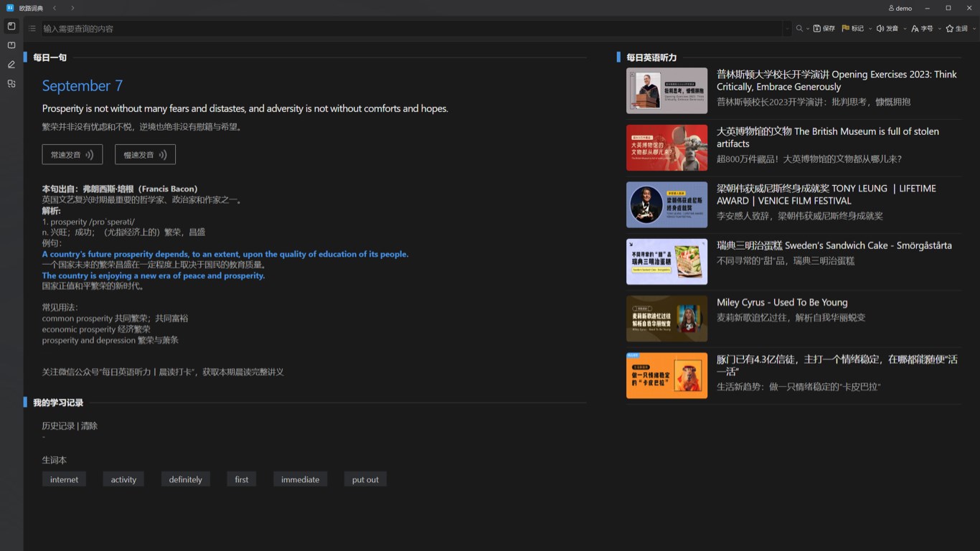Click the search magnifier icon in toolbar
Image resolution: width=980 pixels, height=551 pixels.
[x=798, y=28]
